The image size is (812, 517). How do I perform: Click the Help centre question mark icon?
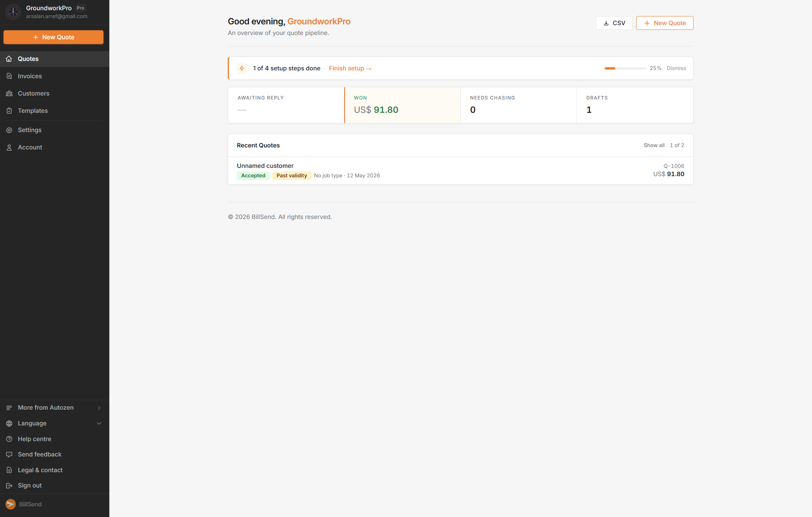pos(9,439)
